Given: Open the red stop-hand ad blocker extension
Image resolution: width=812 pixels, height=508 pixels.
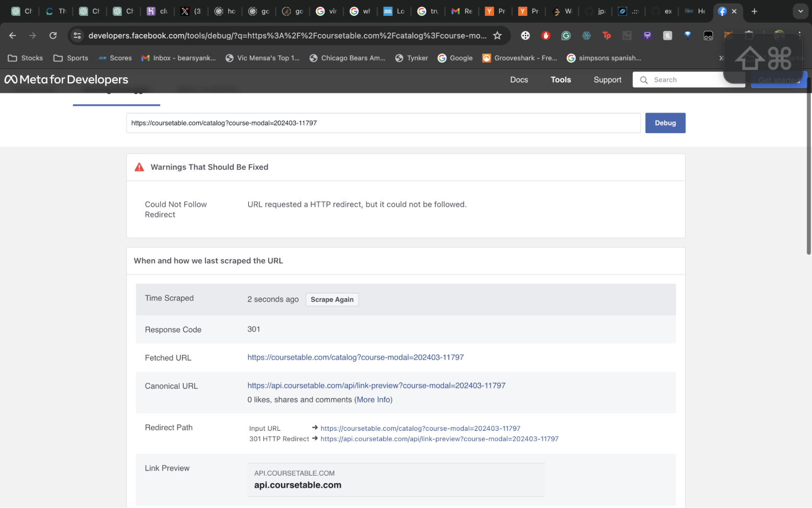Looking at the screenshot, I should [x=546, y=36].
